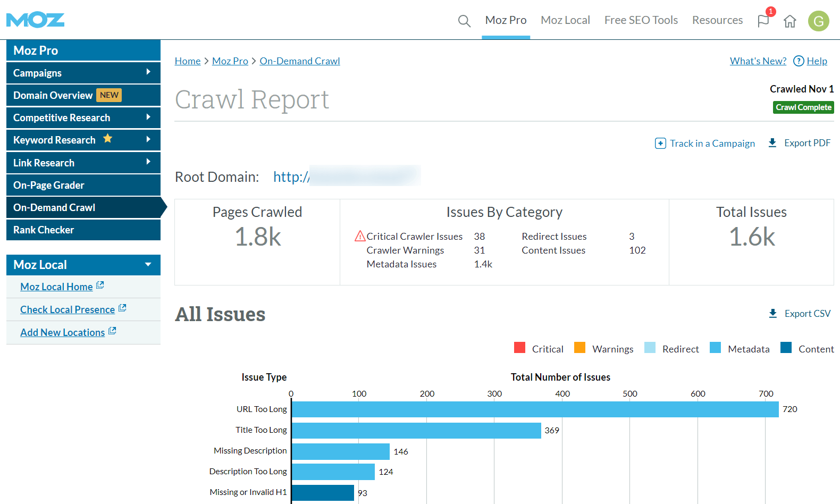Viewport: 840px width, 504px height.
Task: Click the Moz logo
Action: (x=35, y=20)
